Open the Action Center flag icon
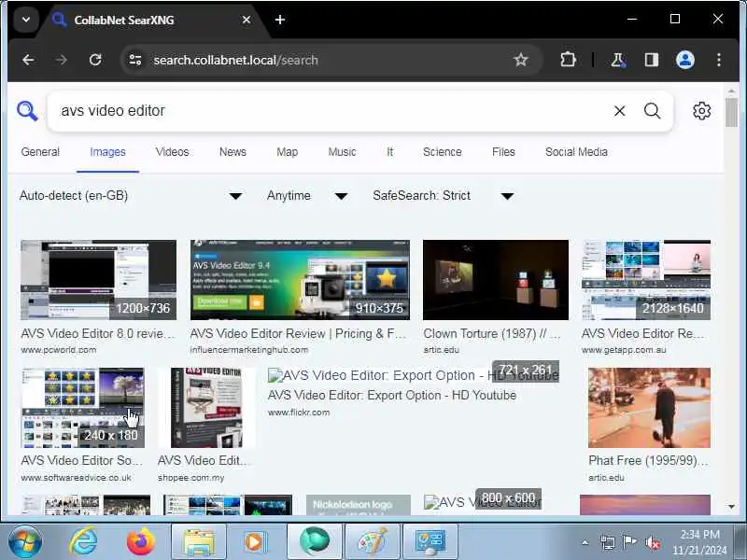The image size is (747, 560). pyautogui.click(x=629, y=542)
